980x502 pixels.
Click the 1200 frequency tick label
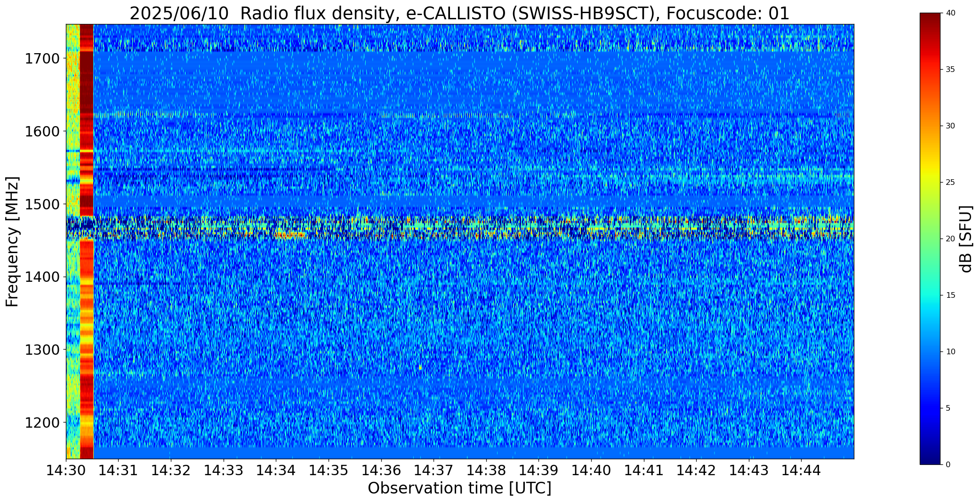[42, 422]
